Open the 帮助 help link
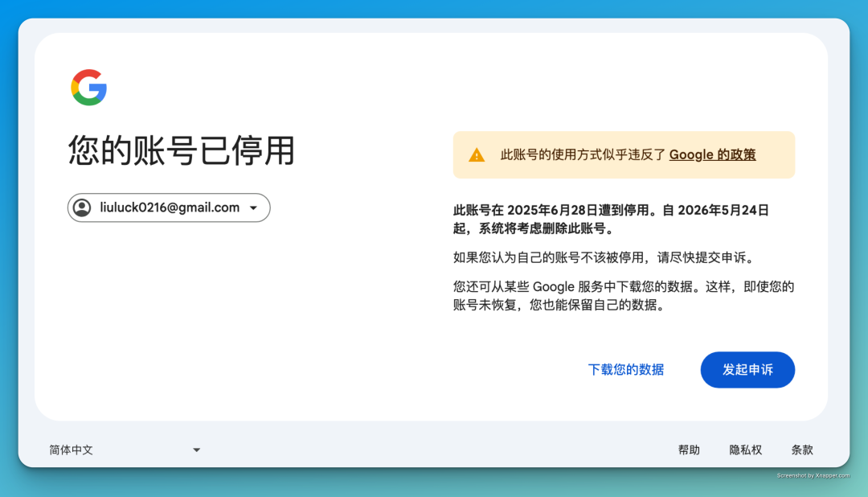This screenshot has width=868, height=497. [x=689, y=450]
